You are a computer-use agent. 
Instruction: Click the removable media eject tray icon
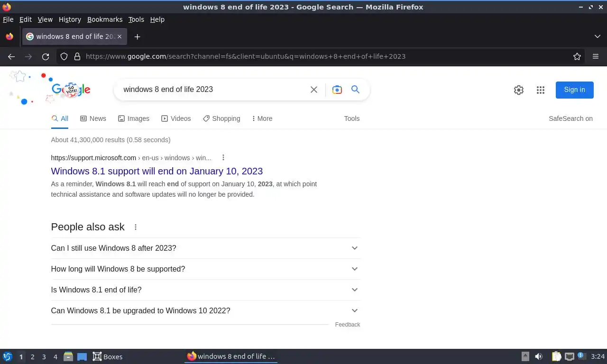tap(525, 356)
